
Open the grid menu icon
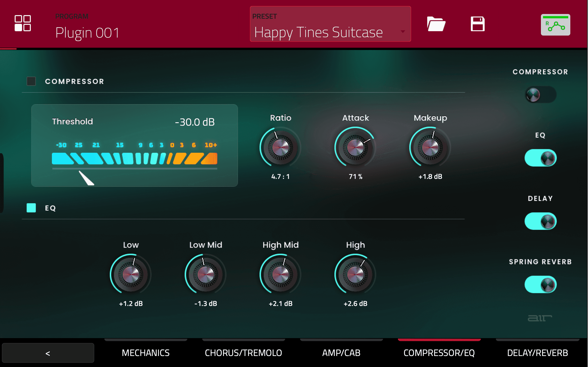(x=23, y=23)
